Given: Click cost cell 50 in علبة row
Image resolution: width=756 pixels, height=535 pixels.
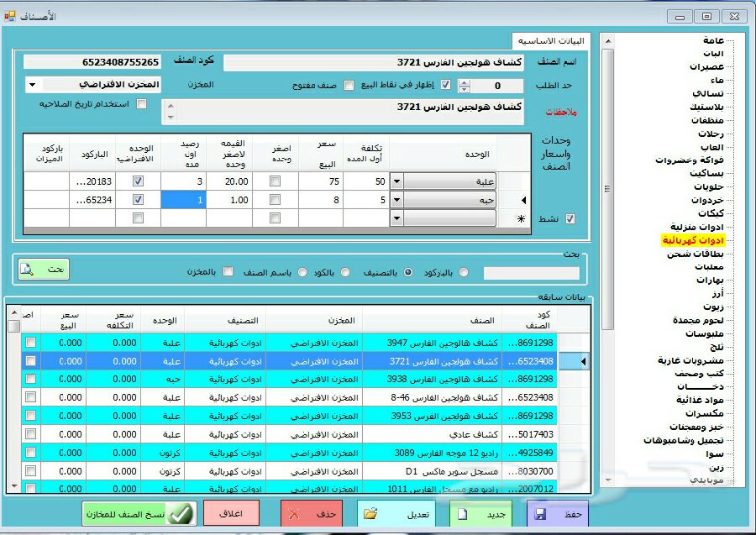Looking at the screenshot, I should pyautogui.click(x=366, y=181).
